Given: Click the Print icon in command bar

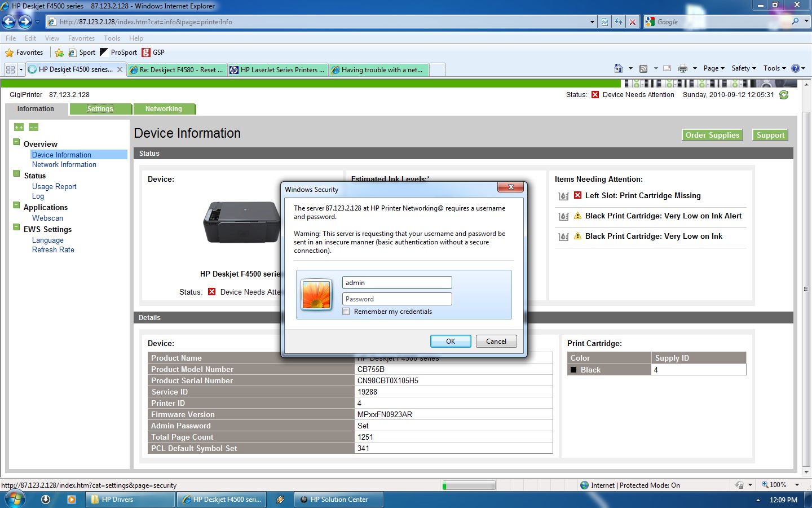Looking at the screenshot, I should point(683,68).
